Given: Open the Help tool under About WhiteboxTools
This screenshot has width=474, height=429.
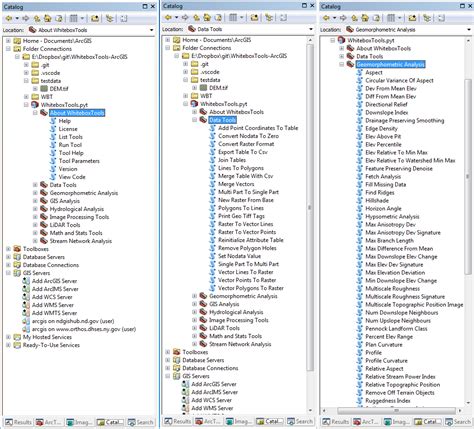Looking at the screenshot, I should coord(65,121).
